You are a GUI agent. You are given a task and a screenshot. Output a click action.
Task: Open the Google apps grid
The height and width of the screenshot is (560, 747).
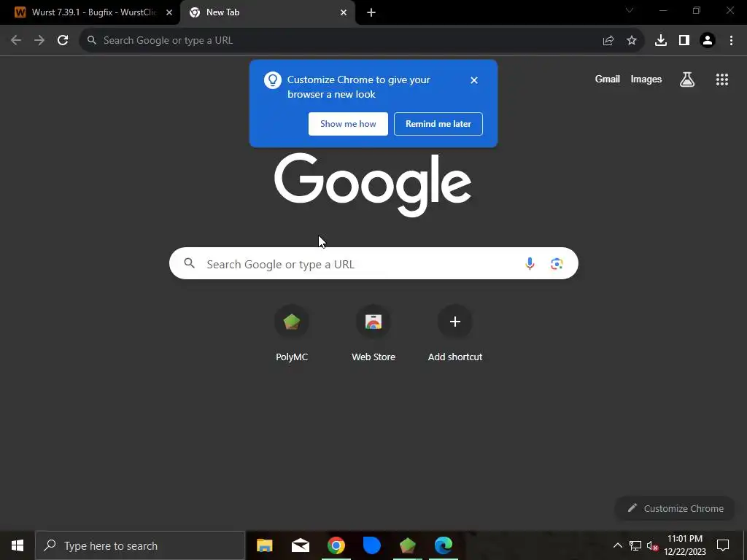pyautogui.click(x=722, y=79)
